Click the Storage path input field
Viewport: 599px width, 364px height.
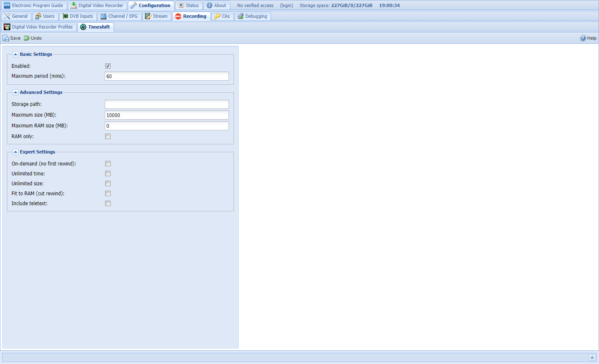click(x=166, y=104)
